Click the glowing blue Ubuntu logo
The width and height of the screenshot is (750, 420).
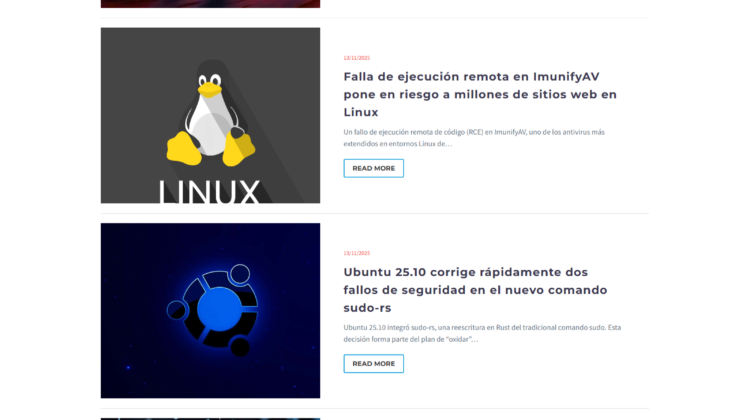click(x=214, y=310)
